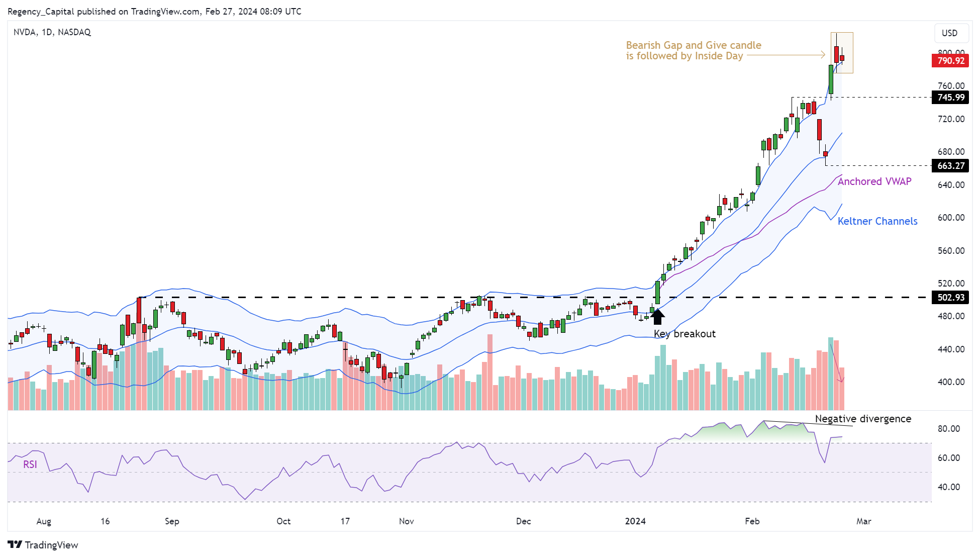Click the highlighted inside-day candle box

point(842,53)
